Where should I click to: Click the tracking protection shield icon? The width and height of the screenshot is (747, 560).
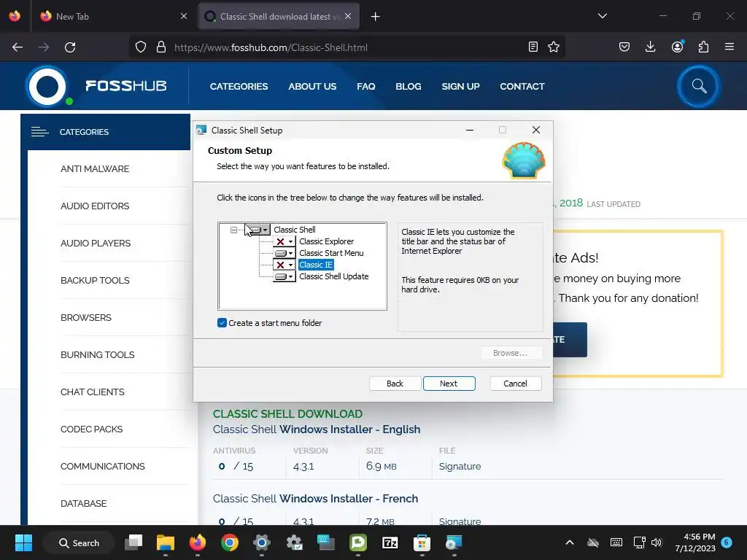tap(141, 47)
